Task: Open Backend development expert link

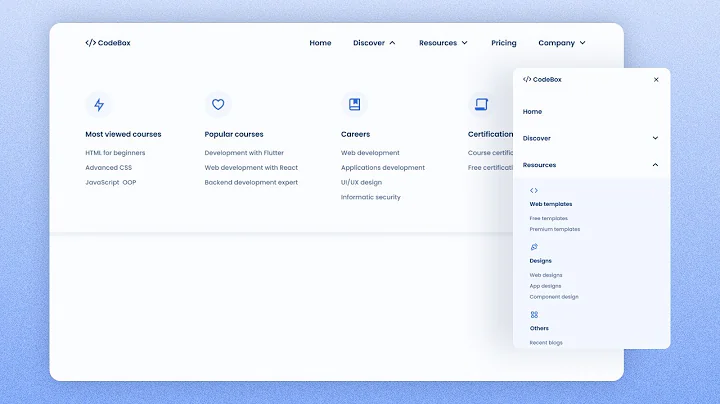Action: click(251, 182)
